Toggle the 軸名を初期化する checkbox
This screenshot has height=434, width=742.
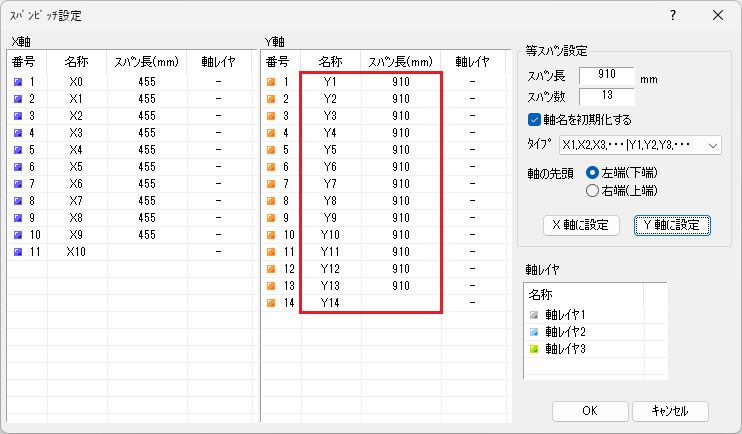point(535,120)
